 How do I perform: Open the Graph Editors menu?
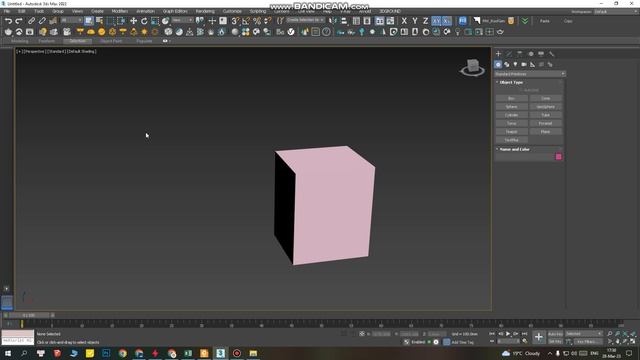tap(175, 11)
